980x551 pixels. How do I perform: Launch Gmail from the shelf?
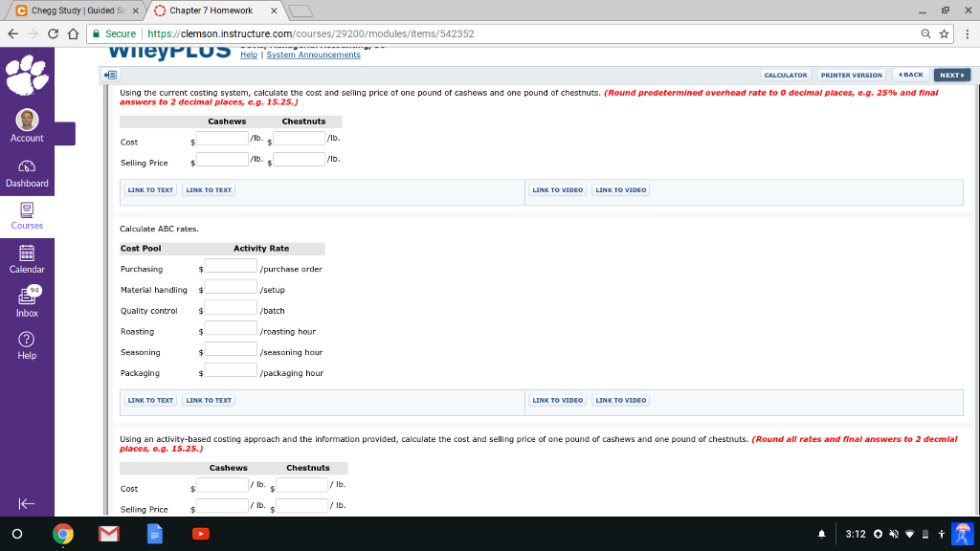point(109,534)
